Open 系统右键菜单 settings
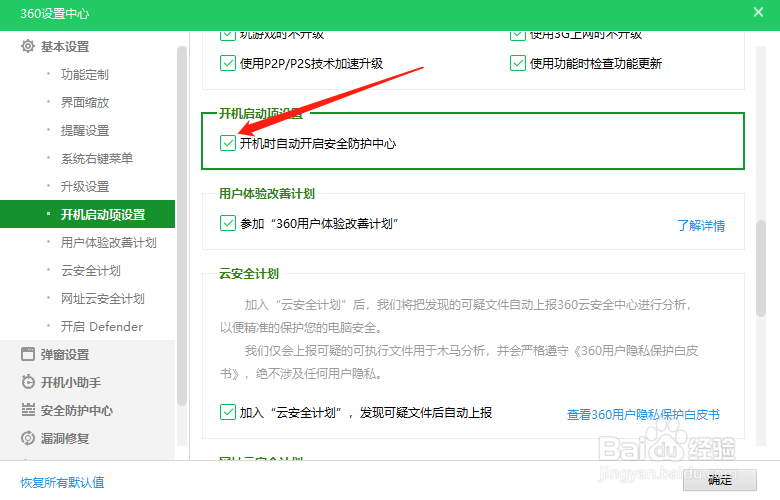 pos(97,159)
